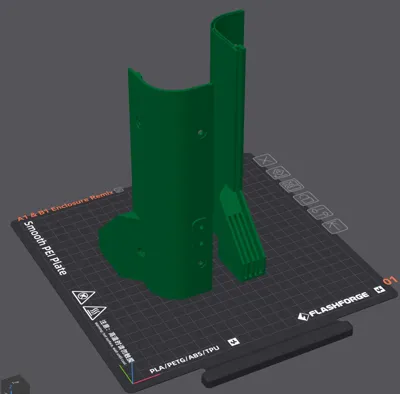Click the remove all objects X plate icon

(x=266, y=160)
